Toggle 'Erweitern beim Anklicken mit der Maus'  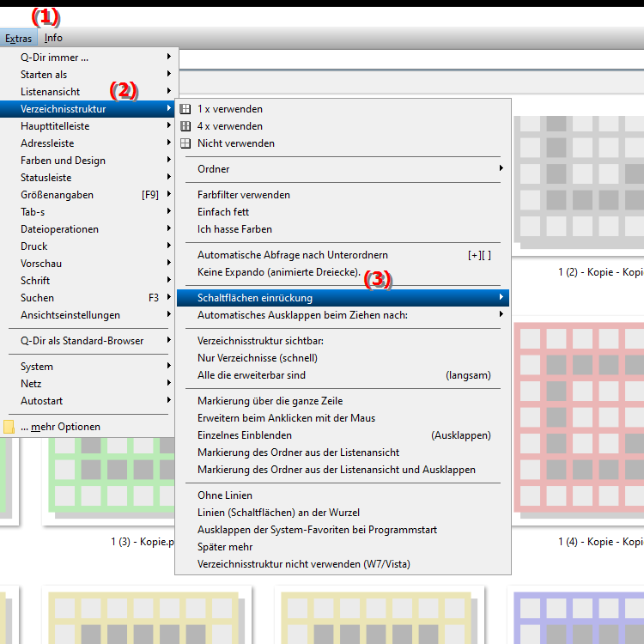pyautogui.click(x=343, y=418)
